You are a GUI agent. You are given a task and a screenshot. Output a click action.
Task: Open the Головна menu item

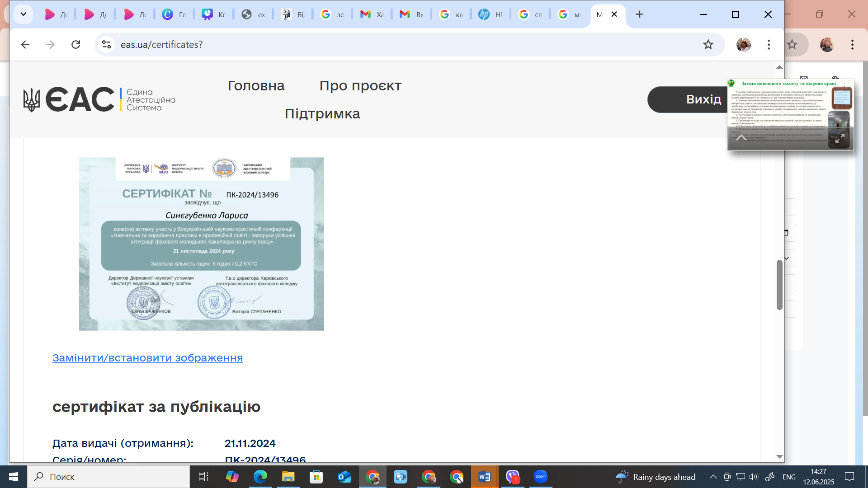(x=256, y=86)
